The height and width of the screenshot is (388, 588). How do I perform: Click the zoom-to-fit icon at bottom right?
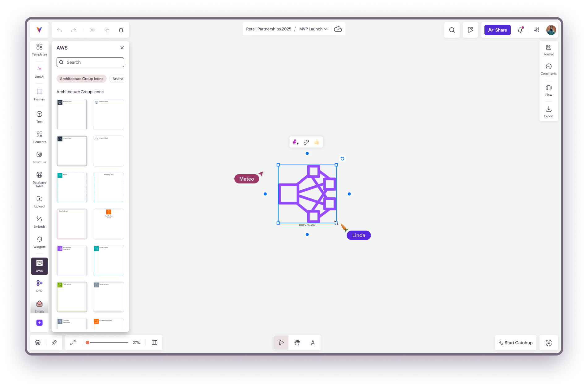click(x=549, y=343)
